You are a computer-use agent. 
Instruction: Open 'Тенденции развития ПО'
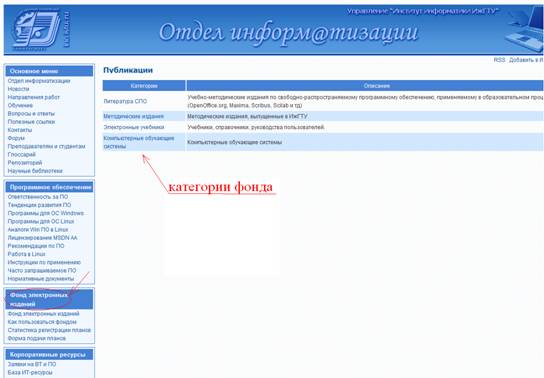39,205
